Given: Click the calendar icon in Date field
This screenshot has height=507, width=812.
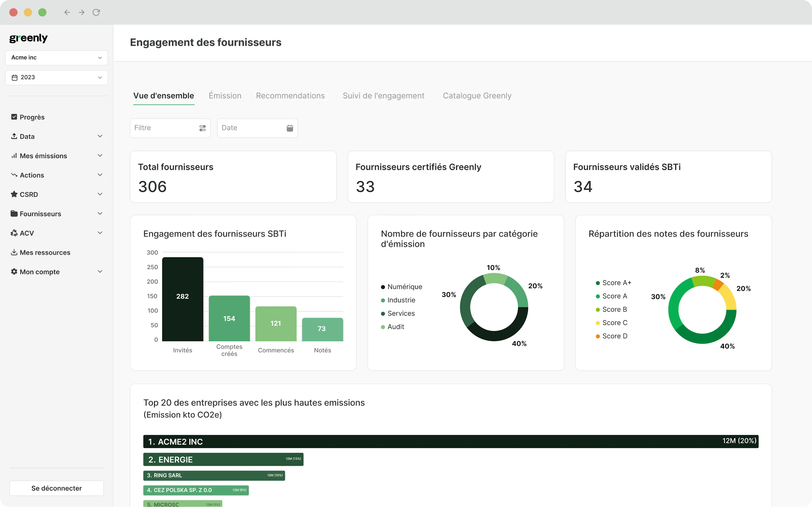Looking at the screenshot, I should (290, 128).
